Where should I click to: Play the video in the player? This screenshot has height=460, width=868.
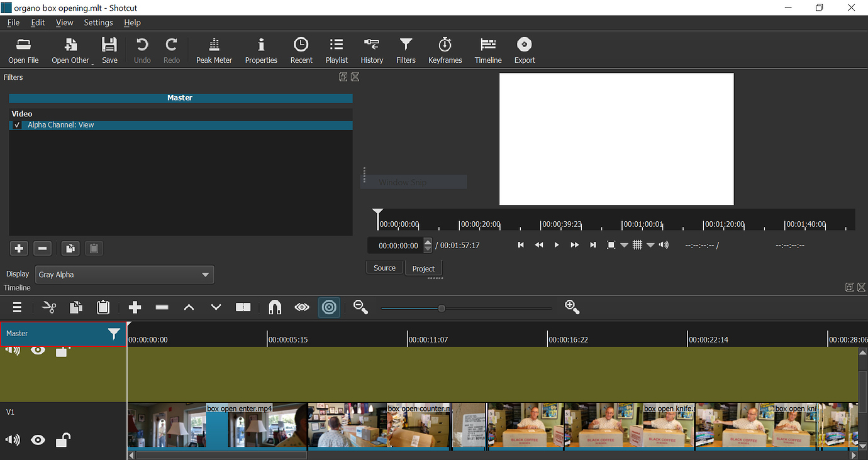point(557,245)
